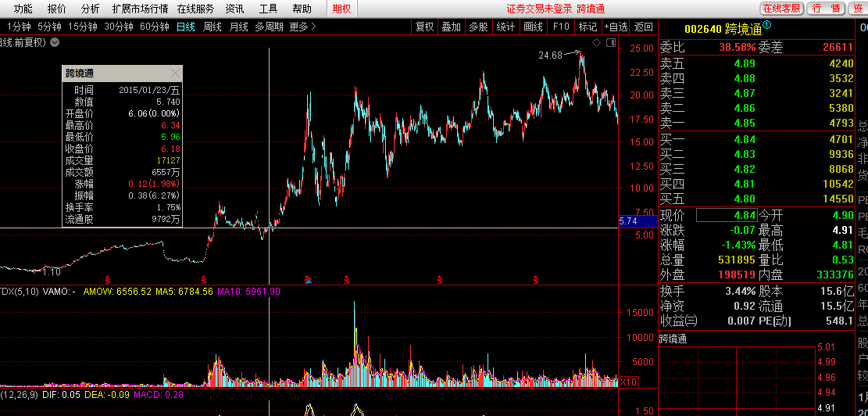Open the 前复权 dropdown arrow
This screenshot has height=416, width=868.
(x=55, y=42)
